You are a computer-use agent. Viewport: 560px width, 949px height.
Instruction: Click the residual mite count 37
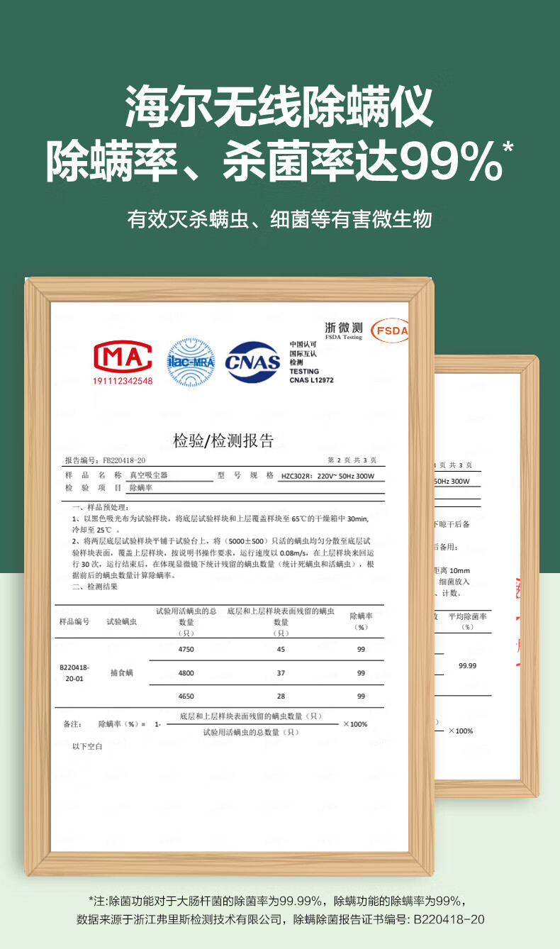click(281, 673)
